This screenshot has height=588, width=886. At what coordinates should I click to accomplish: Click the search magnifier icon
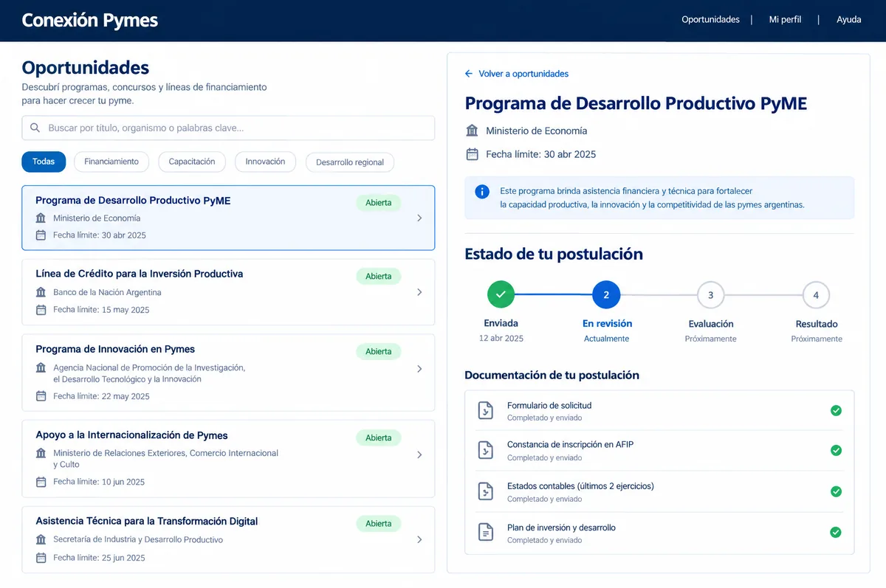click(x=35, y=128)
